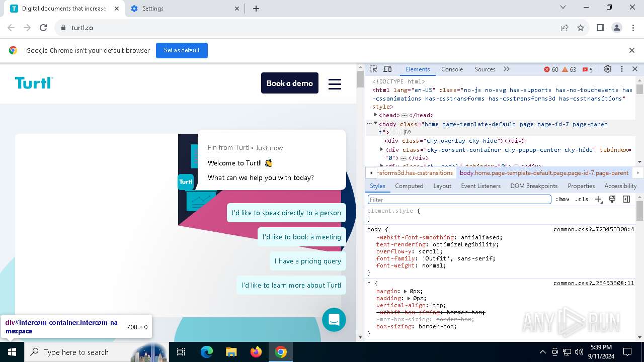Toggle the rendering emulations brush icon
The height and width of the screenshot is (362, 644).
(x=612, y=200)
